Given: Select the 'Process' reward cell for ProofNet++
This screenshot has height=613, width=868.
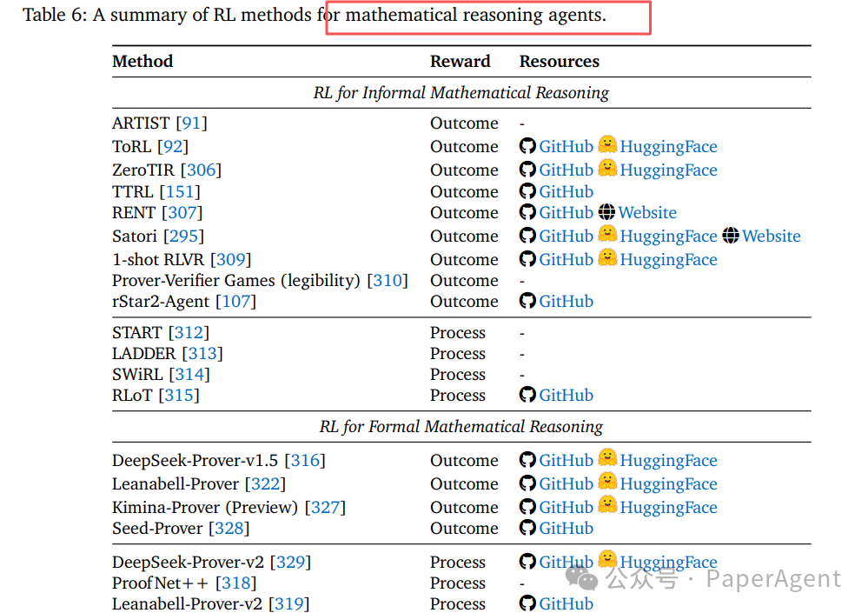Looking at the screenshot, I should pyautogui.click(x=458, y=583).
